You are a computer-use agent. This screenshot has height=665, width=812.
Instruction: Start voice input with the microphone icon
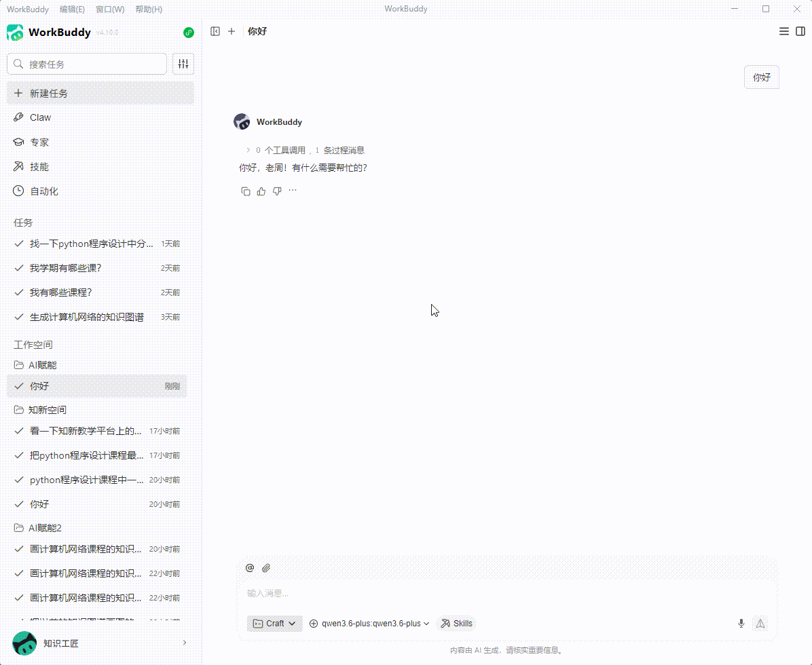click(x=741, y=623)
